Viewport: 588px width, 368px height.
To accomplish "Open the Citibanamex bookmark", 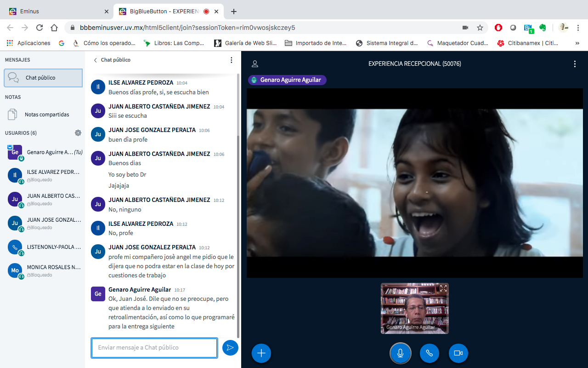I will [x=528, y=43].
